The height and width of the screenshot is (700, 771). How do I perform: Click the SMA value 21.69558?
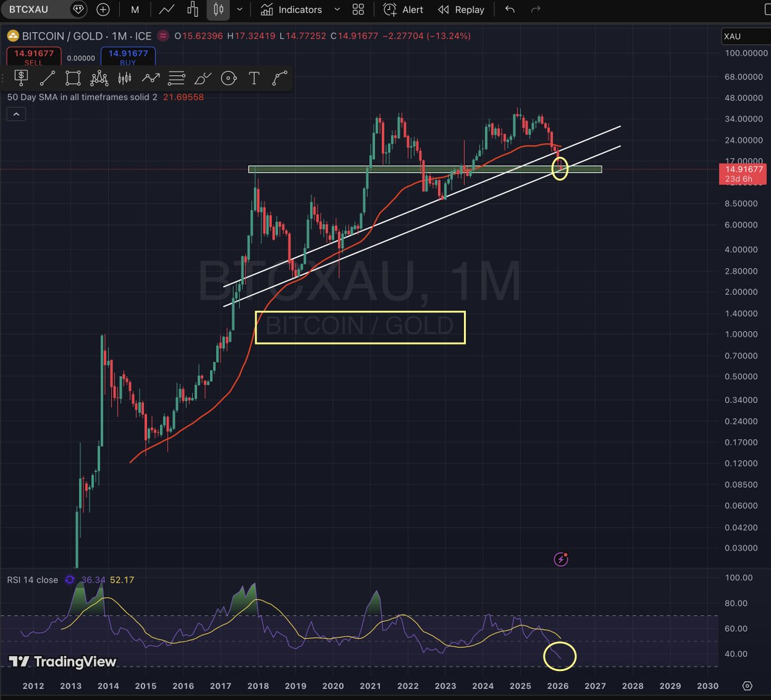(183, 97)
